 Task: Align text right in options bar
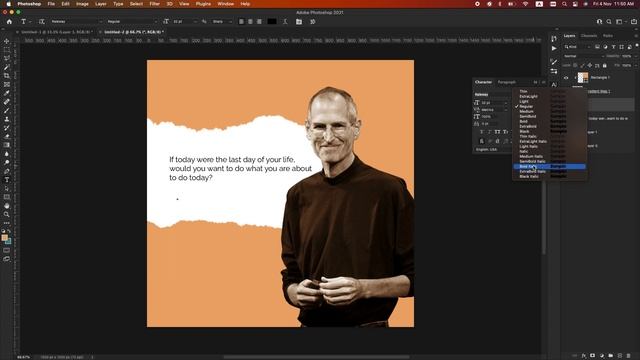[x=259, y=22]
